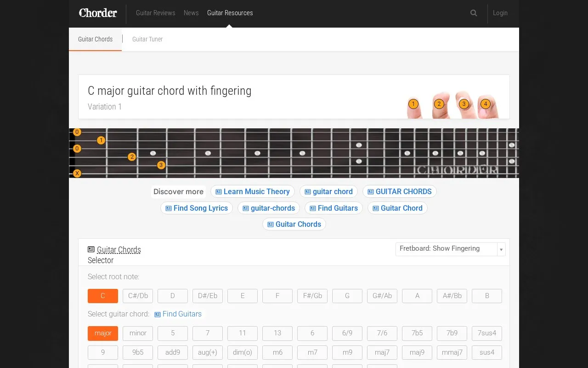Click the Login link
This screenshot has width=588, height=368.
click(500, 13)
